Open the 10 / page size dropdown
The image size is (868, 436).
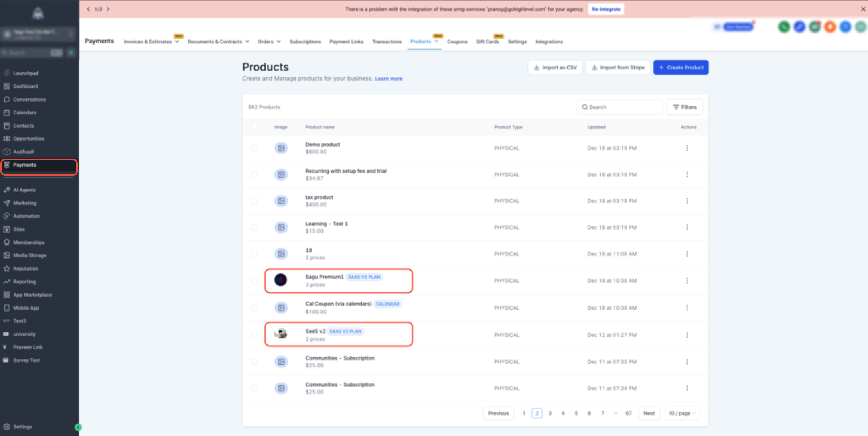[682, 413]
